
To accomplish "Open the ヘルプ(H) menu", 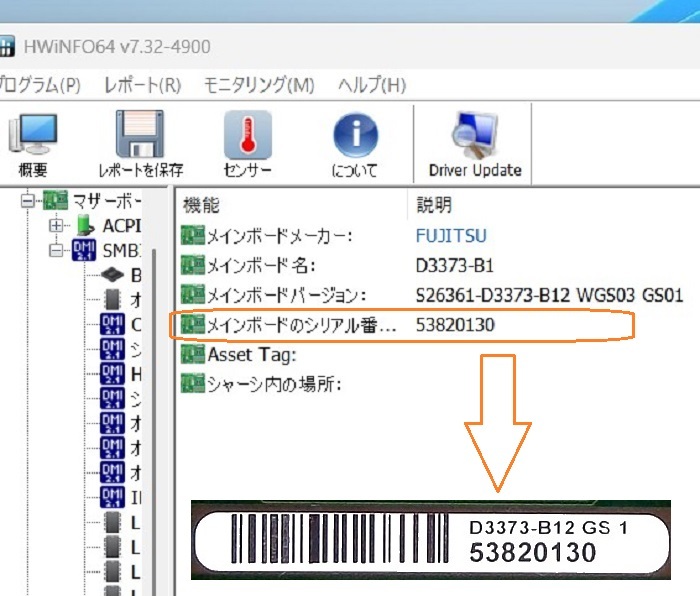I will coord(372,85).
